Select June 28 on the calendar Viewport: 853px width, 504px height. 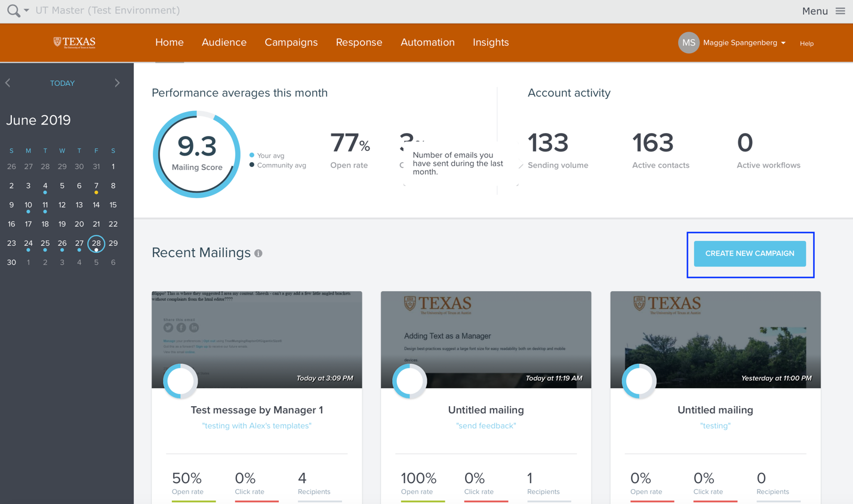(x=96, y=243)
